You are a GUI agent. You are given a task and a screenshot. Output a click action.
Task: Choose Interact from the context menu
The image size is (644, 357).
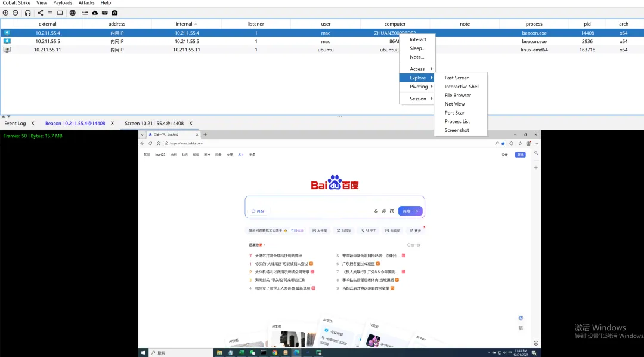417,39
